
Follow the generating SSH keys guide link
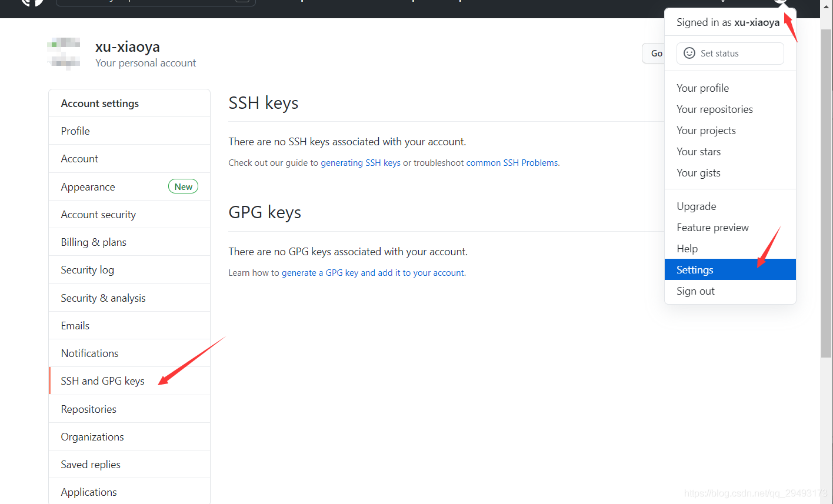coord(361,163)
